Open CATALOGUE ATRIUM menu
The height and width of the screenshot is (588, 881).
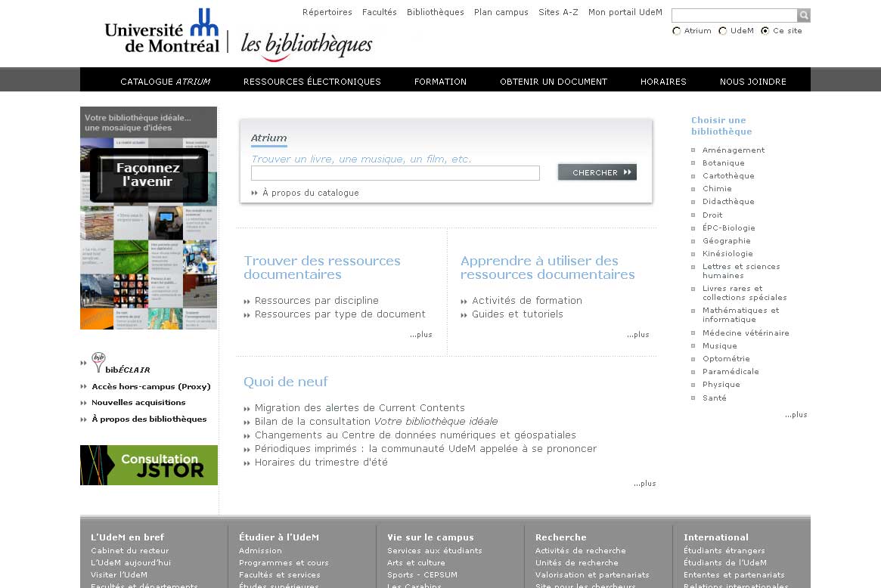click(x=165, y=82)
